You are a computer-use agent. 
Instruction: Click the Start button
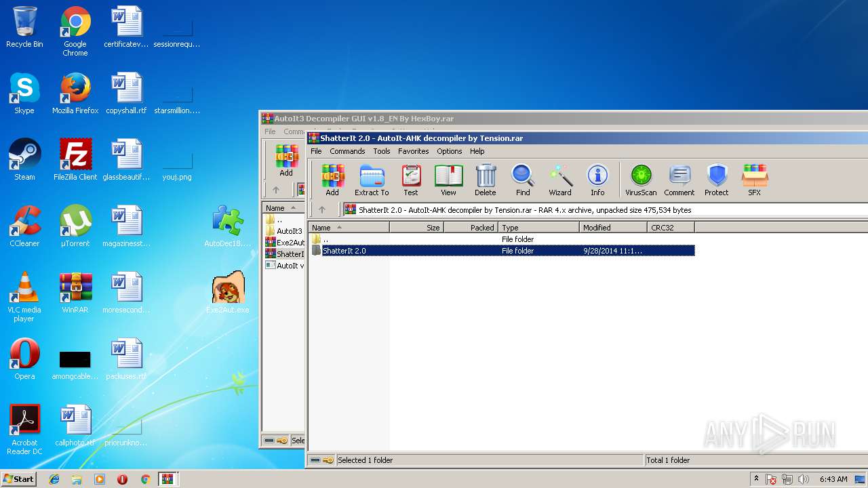pos(18,479)
